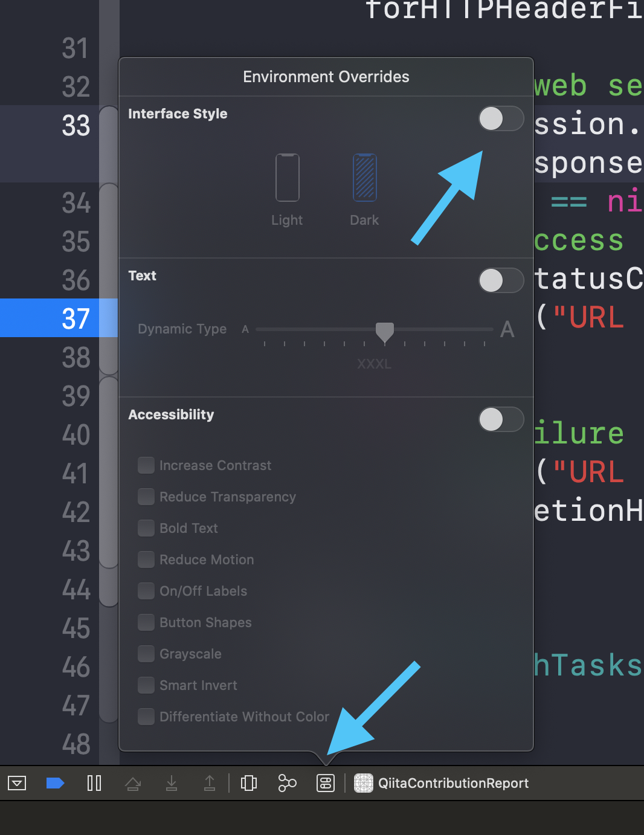
Task: Select the Step Into control
Action: pos(172,784)
